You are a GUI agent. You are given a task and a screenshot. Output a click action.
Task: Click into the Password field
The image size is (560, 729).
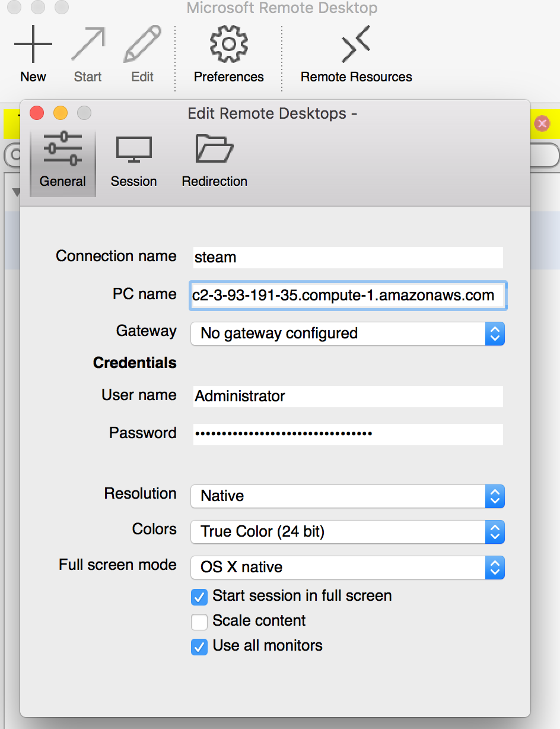(x=348, y=434)
